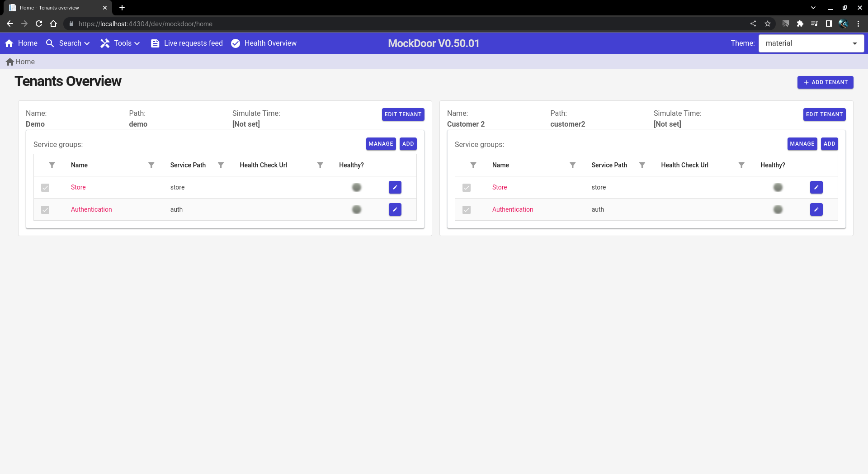Open Service Path filter in Demo table

coord(221,165)
